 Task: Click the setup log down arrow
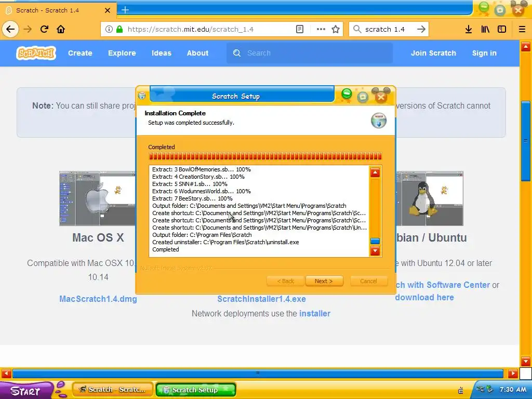click(x=375, y=251)
